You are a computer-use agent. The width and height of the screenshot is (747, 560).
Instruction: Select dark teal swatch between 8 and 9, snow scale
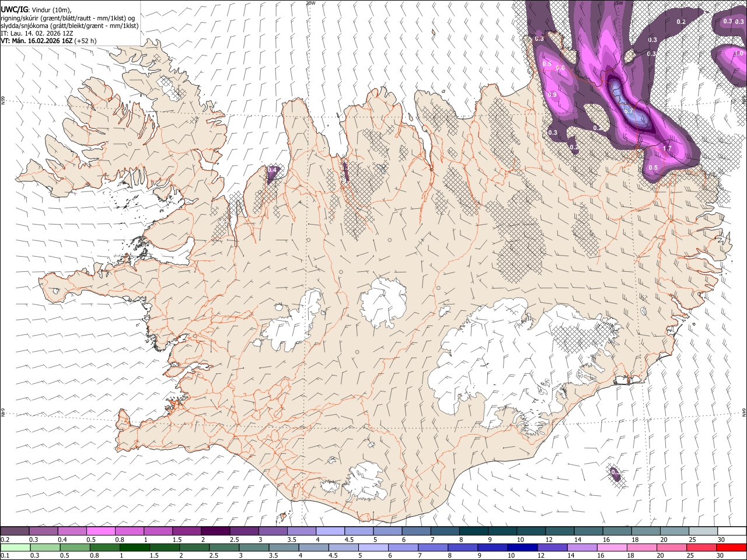click(473, 531)
